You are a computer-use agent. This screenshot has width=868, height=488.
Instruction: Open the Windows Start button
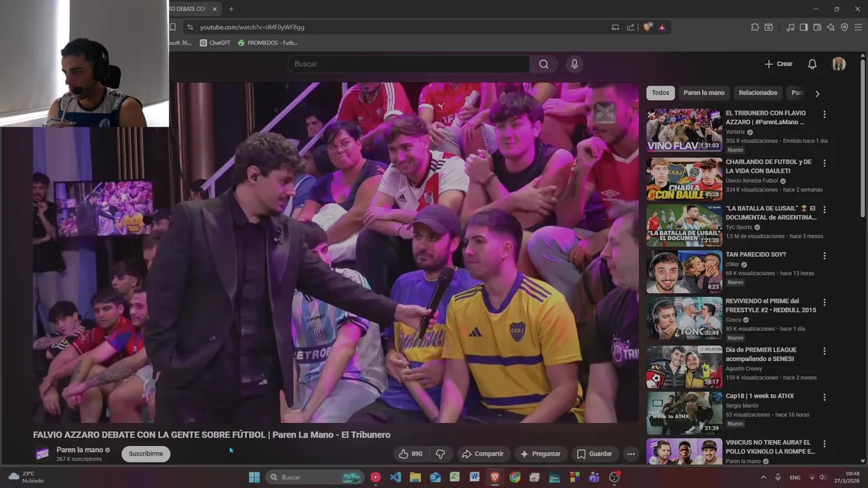(254, 477)
